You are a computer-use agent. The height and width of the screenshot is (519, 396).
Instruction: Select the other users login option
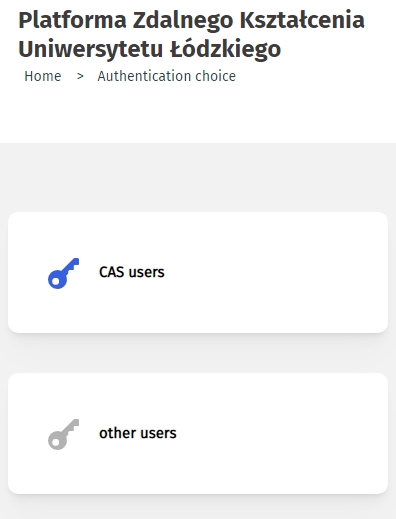tap(198, 433)
